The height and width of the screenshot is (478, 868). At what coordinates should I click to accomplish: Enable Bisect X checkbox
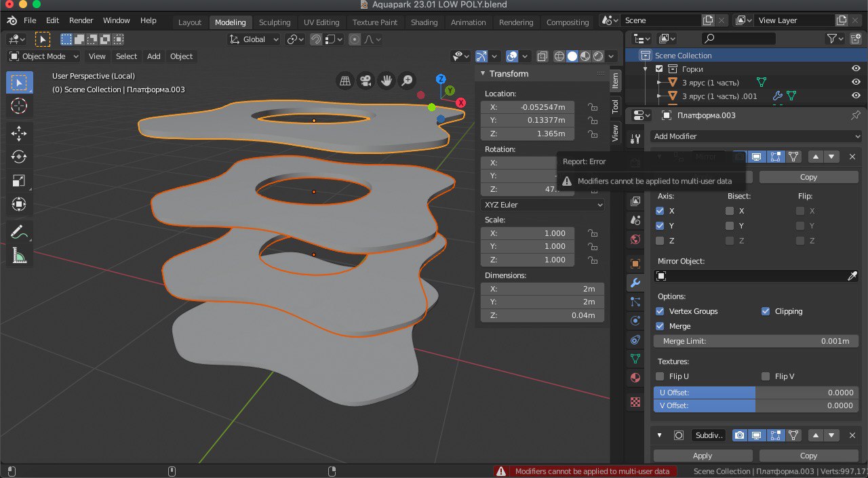(730, 211)
